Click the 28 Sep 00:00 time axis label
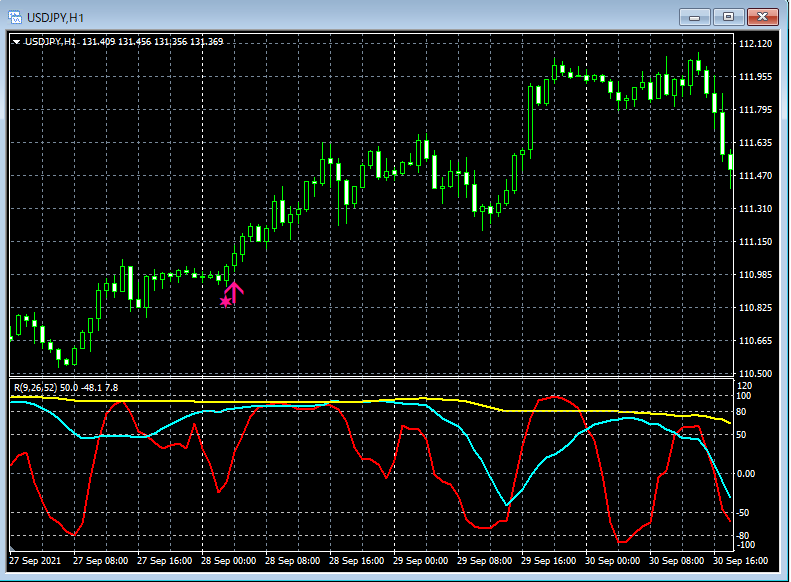This screenshot has height=582, width=791. (230, 561)
